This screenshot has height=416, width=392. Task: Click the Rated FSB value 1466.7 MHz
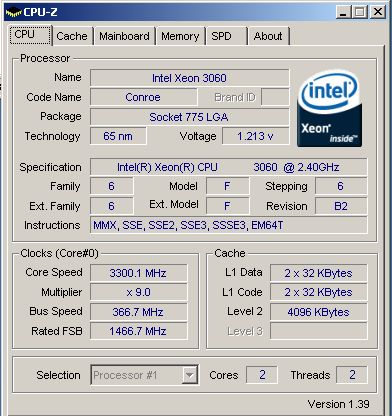[x=138, y=331]
